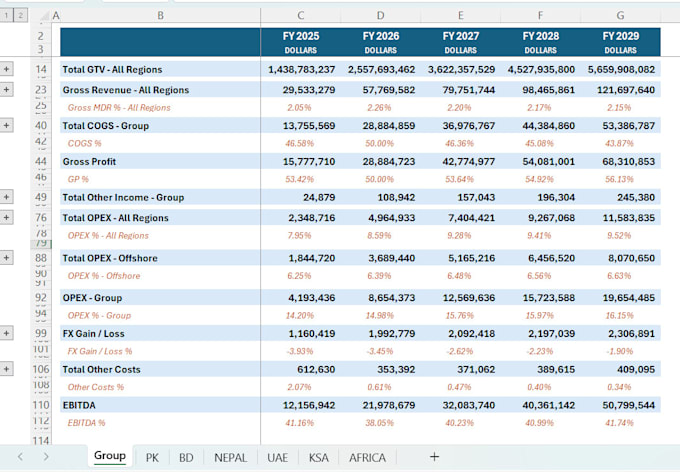Expand the Gross Revenue row group
This screenshot has height=472, width=680.
click(x=7, y=89)
